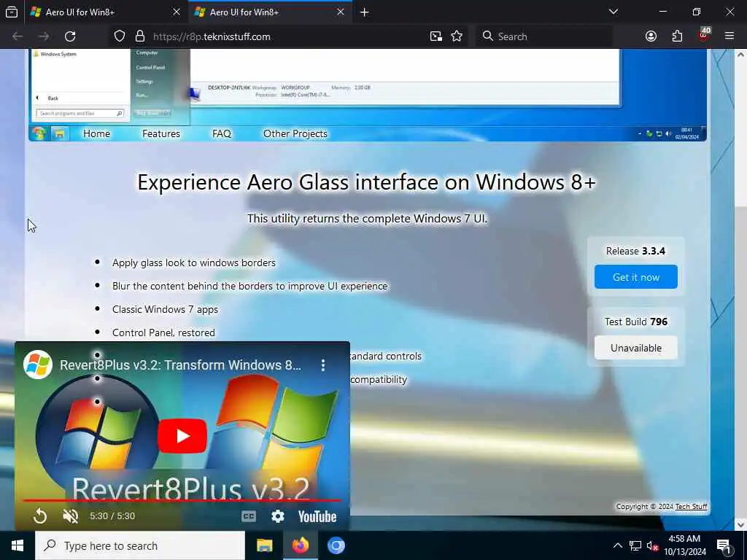Screen dimensions: 747x560
Task: Seek on the red video progress bar
Action: (x=182, y=500)
